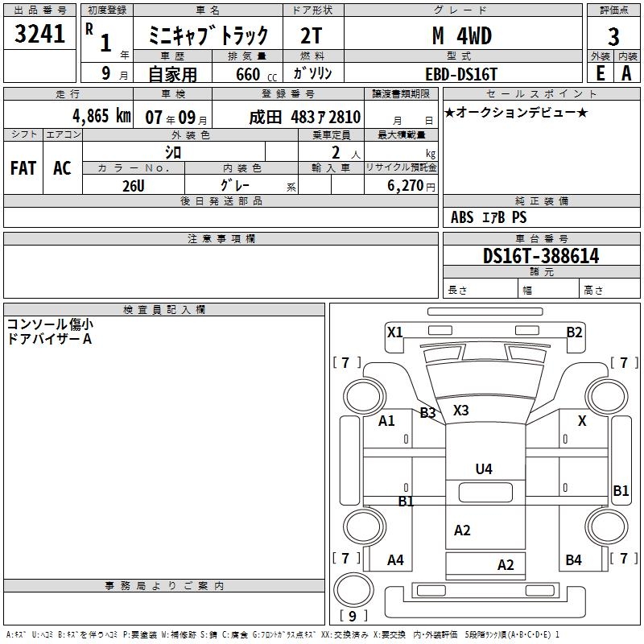
Task: Select the 車台番号 header
Action: (x=541, y=238)
